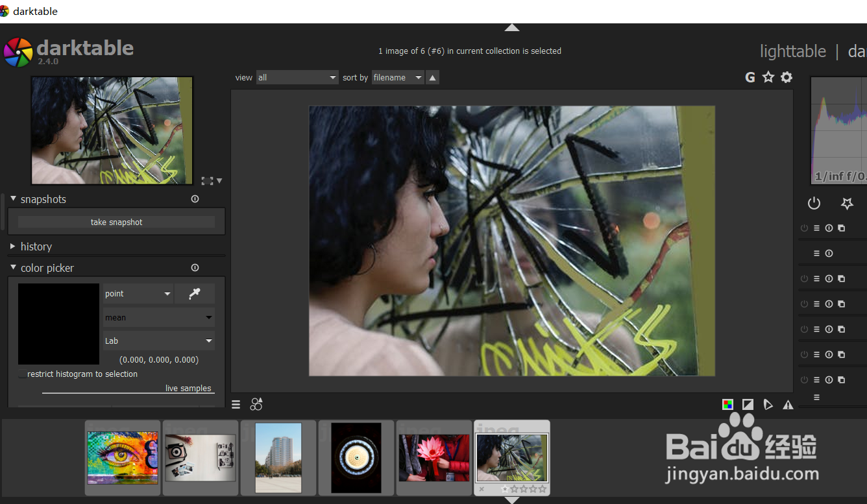This screenshot has width=867, height=504.
Task: Reset the module row lacking a power switch
Action: coord(829,254)
